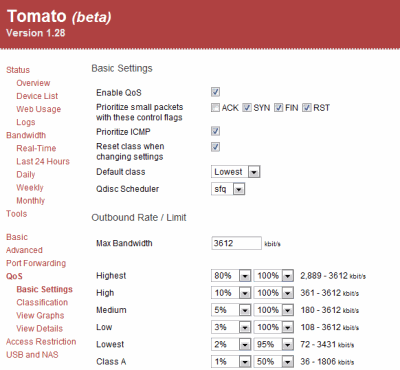The image size is (400, 370).
Task: Uncheck the FIN control flag box
Action: point(278,108)
